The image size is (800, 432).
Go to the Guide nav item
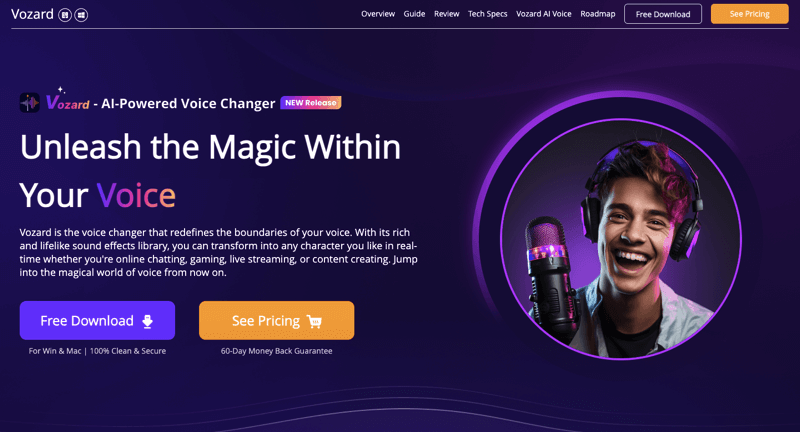click(414, 14)
